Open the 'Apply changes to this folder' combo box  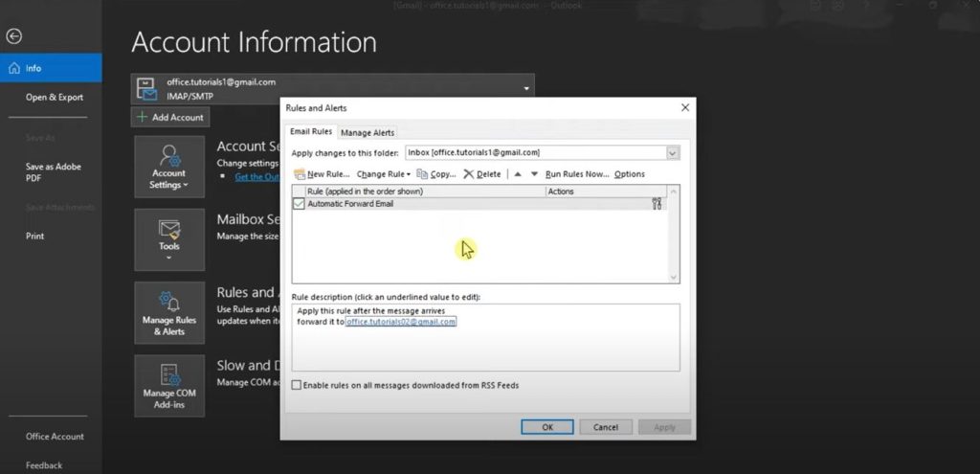[x=542, y=152]
